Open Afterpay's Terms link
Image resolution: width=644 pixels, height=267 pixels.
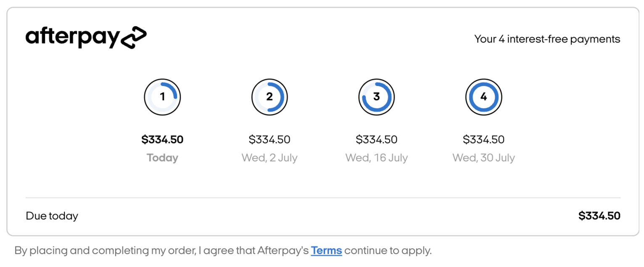pos(326,250)
